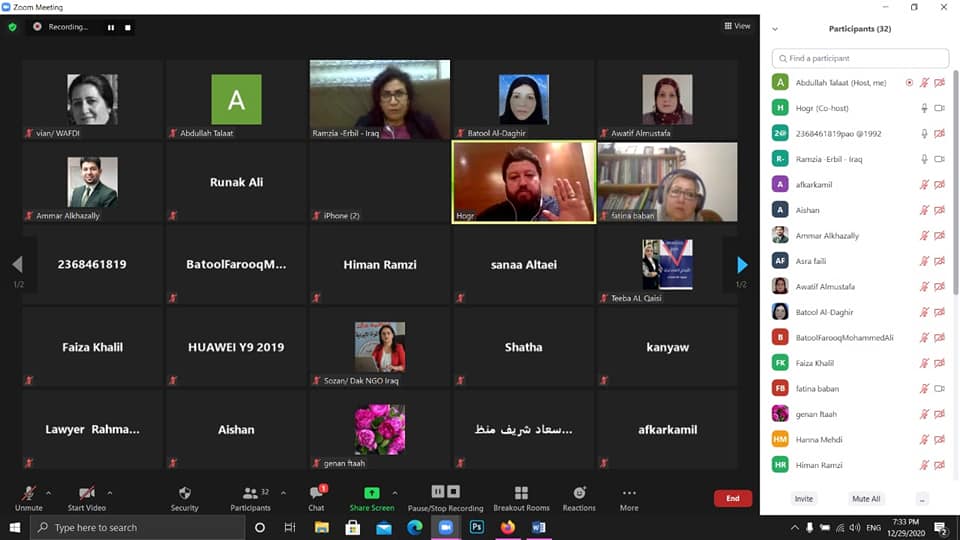Image resolution: width=960 pixels, height=540 pixels.
Task: Open the View layout menu
Action: click(737, 26)
